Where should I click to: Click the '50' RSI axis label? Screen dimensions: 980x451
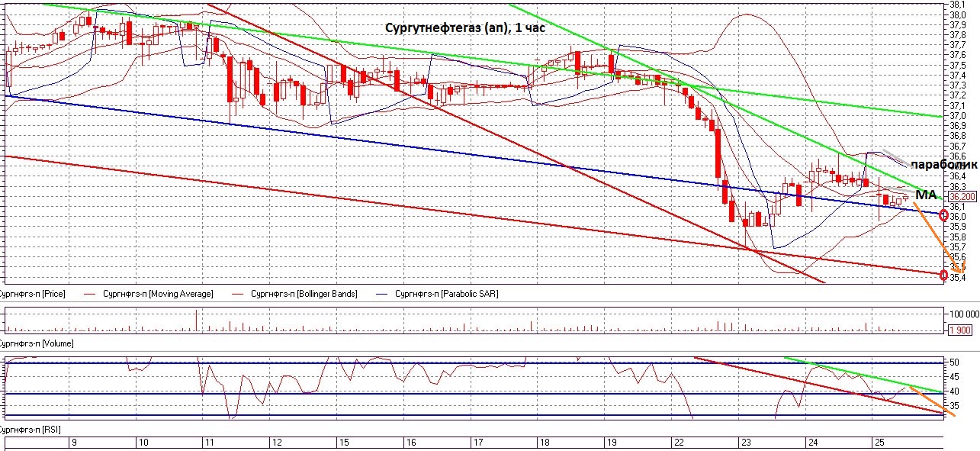[x=955, y=362]
